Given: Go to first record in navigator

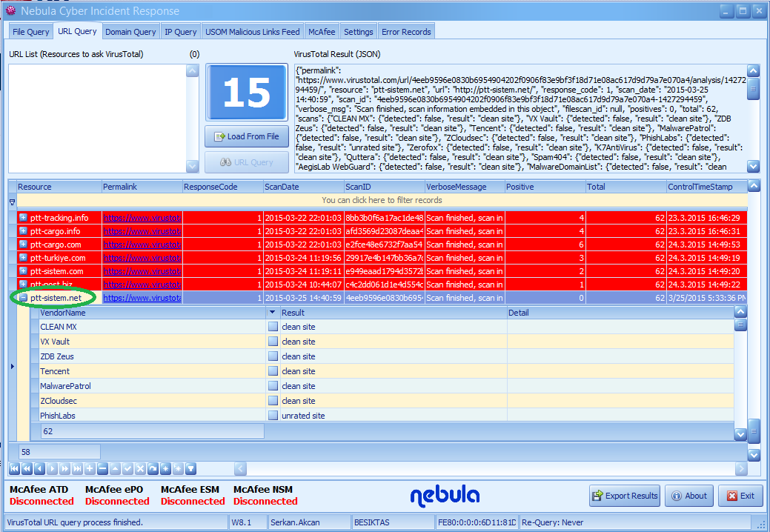Looking at the screenshot, I should coord(14,469).
